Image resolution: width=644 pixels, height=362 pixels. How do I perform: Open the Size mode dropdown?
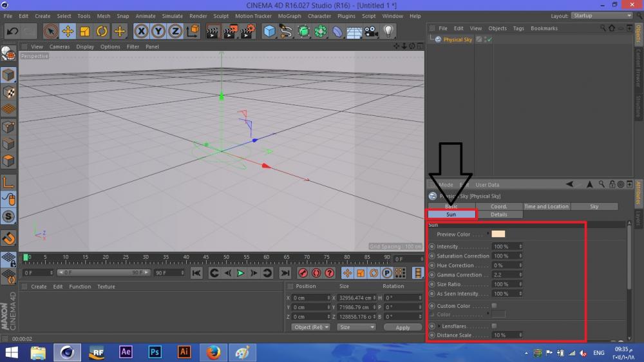click(355, 327)
